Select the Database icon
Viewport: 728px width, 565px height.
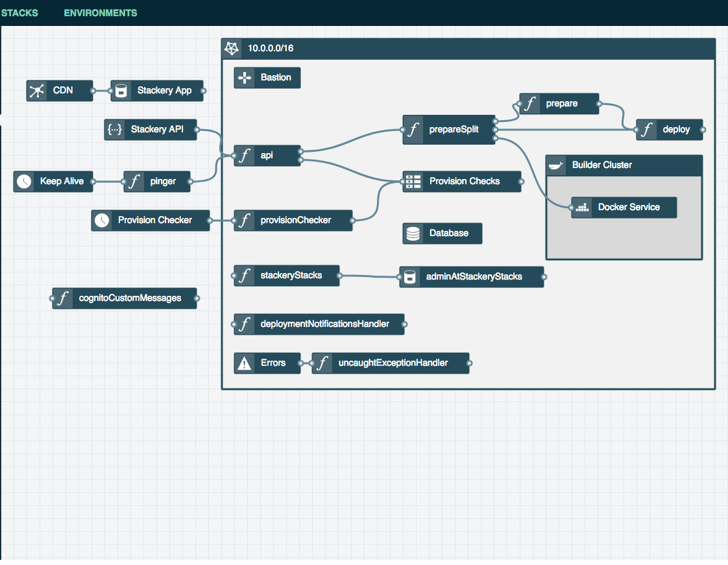coord(413,234)
